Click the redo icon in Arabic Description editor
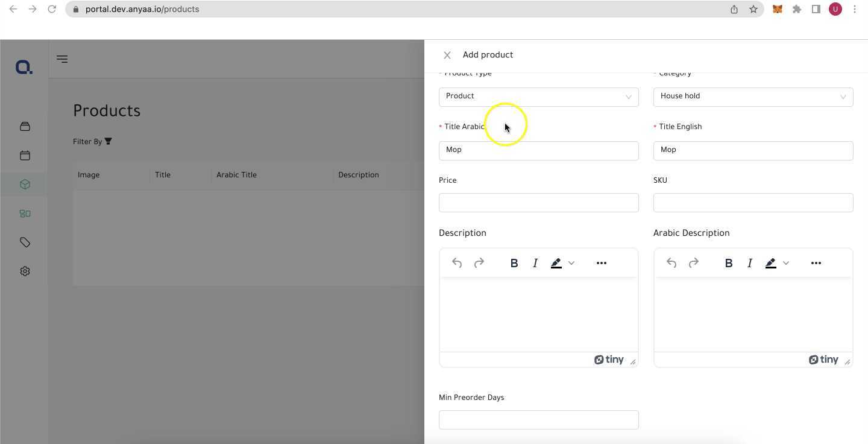This screenshot has height=444, width=868. [x=693, y=262]
